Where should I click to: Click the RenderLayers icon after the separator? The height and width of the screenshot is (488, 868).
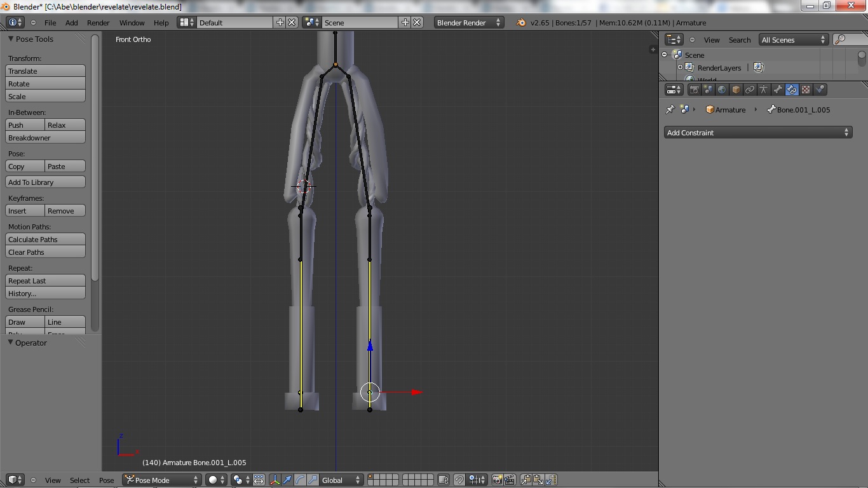click(758, 67)
